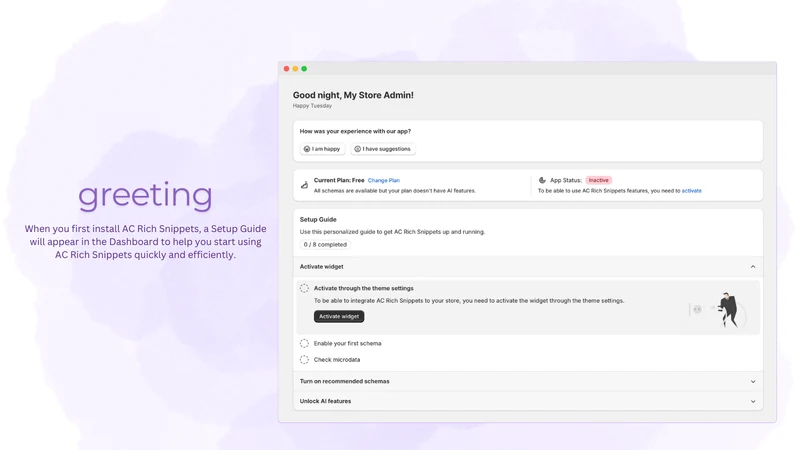800x450 pixels.
Task: Open 'Check microdata' step text
Action: pos(337,360)
